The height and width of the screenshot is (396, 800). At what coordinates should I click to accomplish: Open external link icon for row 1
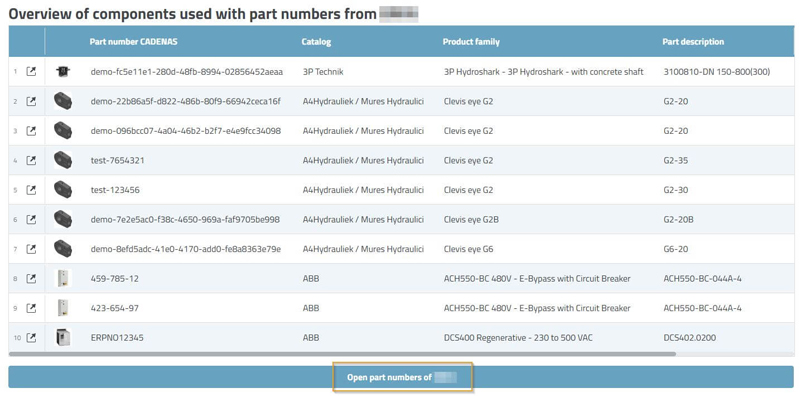coord(31,72)
